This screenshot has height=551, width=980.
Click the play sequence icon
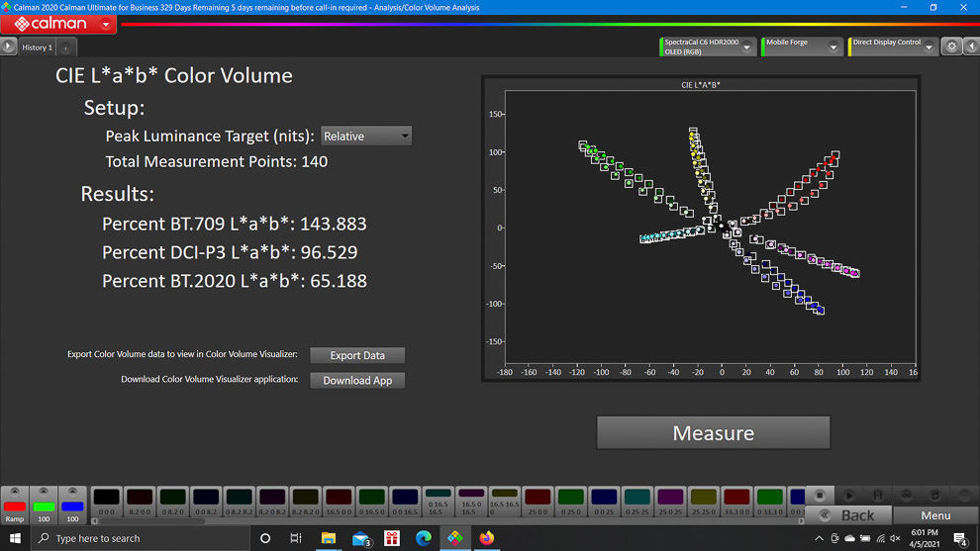coord(848,496)
